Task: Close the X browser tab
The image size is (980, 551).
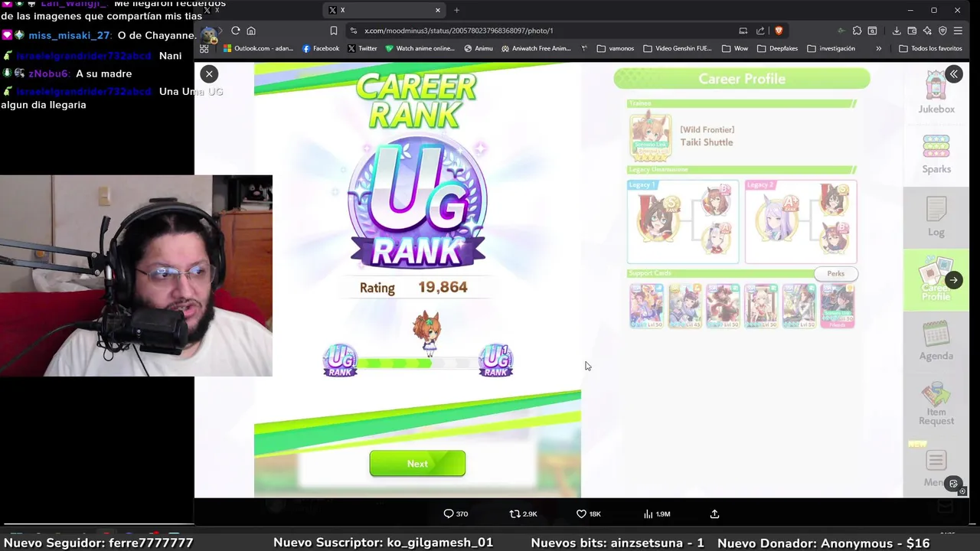Action: coord(438,10)
